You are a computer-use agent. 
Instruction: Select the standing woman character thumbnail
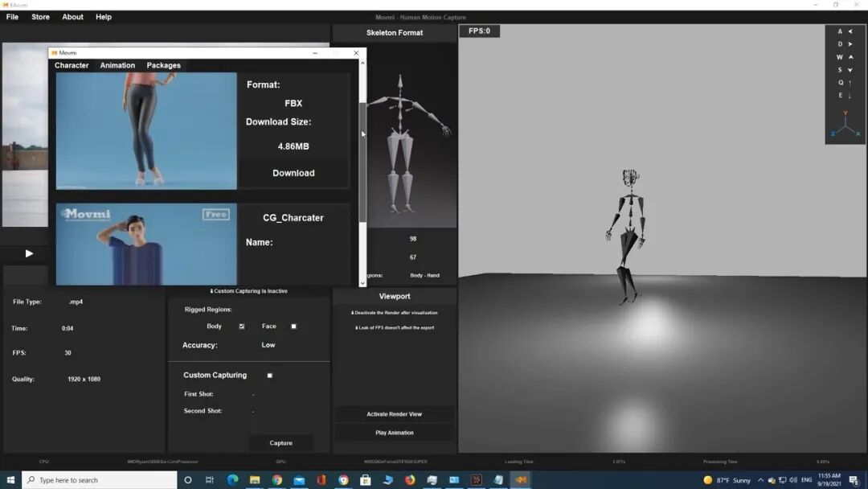146,131
